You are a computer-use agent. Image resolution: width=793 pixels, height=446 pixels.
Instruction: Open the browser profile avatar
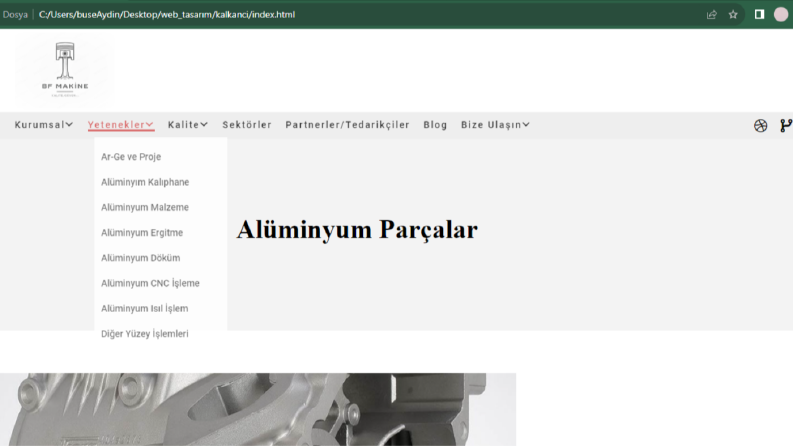781,14
